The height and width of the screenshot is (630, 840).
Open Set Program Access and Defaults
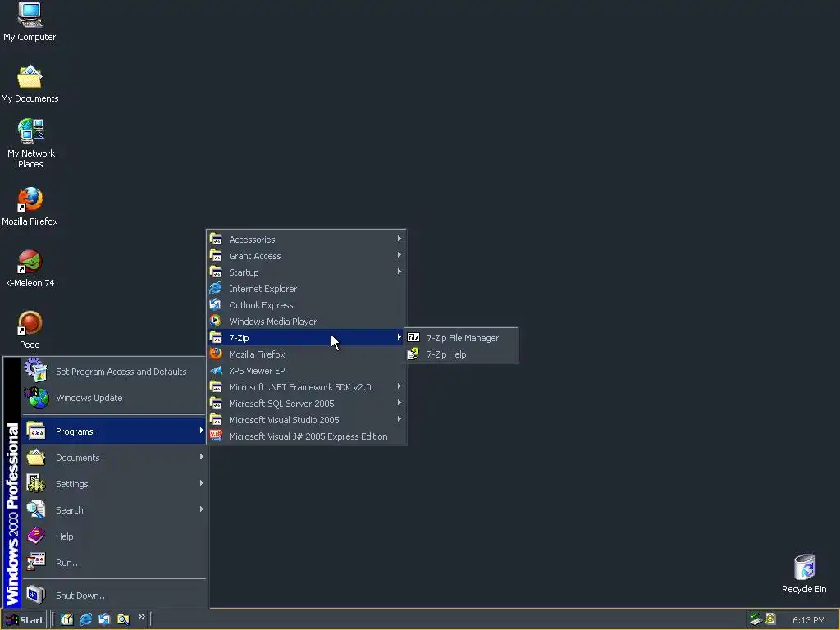[114, 372]
